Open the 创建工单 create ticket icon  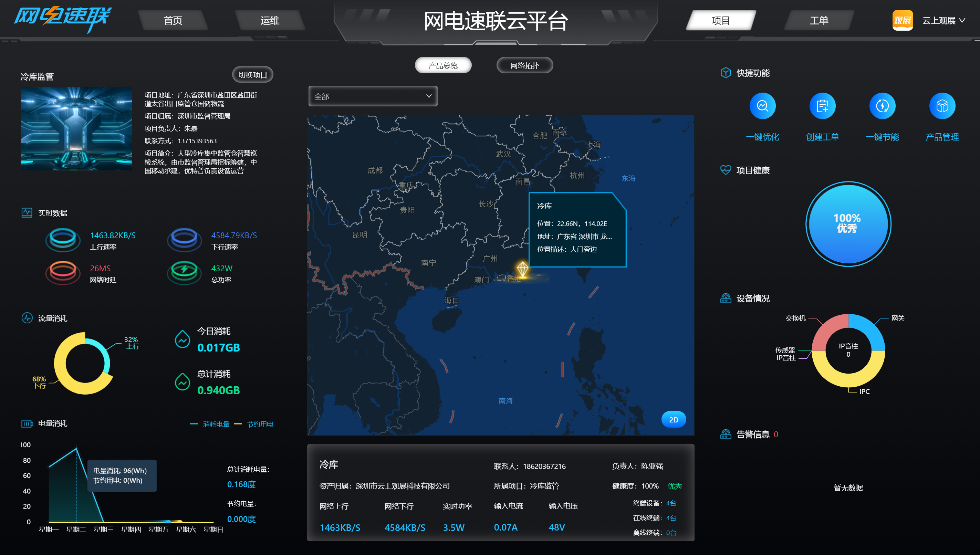point(822,106)
